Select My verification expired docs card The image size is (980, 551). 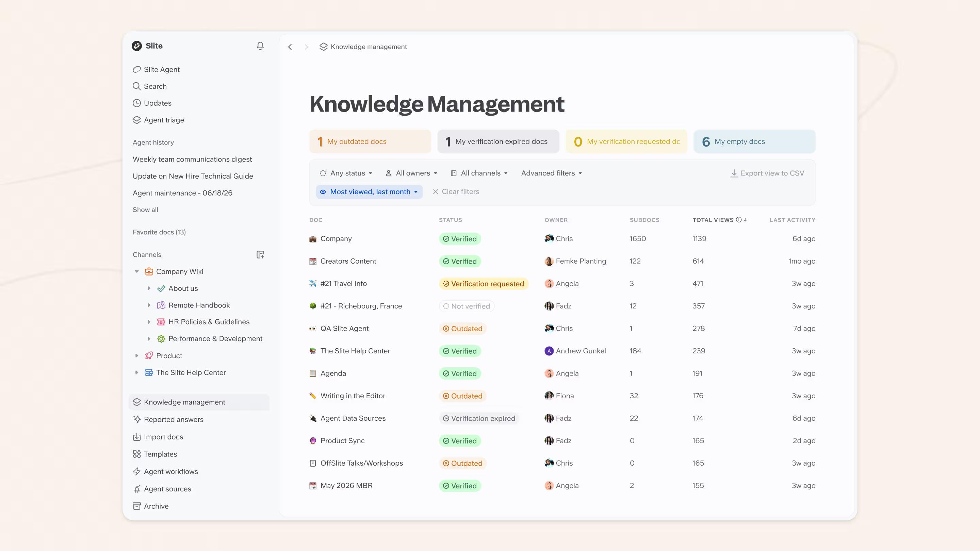tap(499, 141)
